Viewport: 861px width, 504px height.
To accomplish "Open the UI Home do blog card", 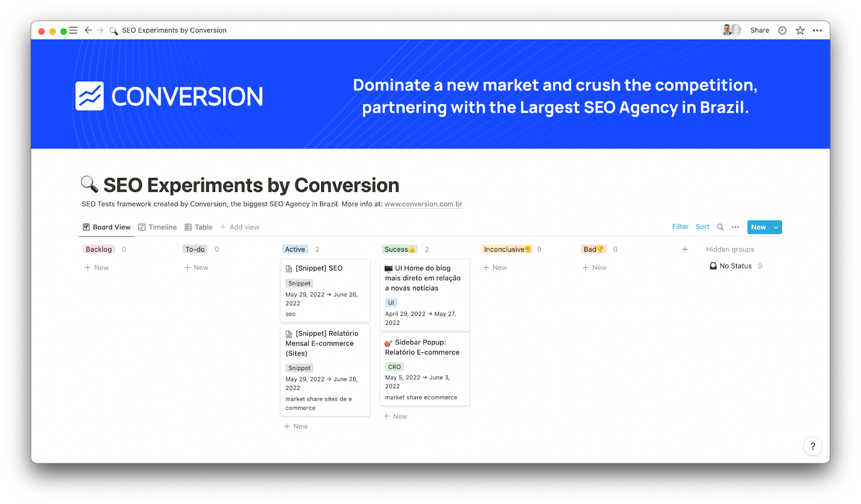I will (425, 295).
